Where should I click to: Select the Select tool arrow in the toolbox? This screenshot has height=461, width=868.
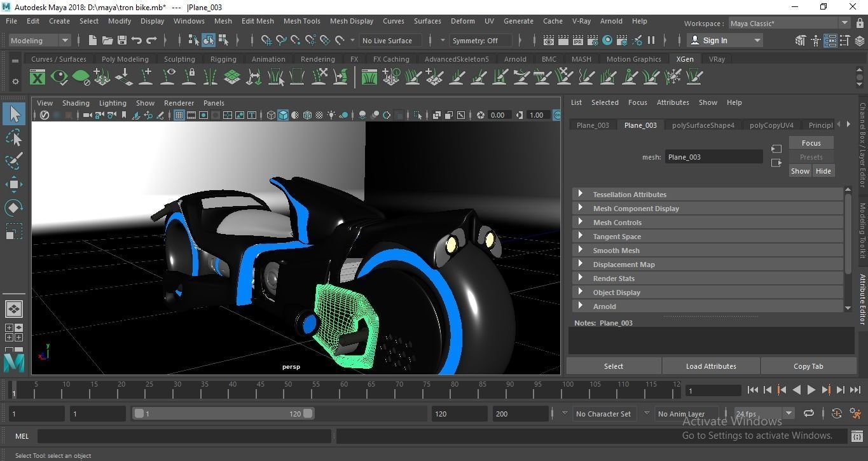(14, 114)
